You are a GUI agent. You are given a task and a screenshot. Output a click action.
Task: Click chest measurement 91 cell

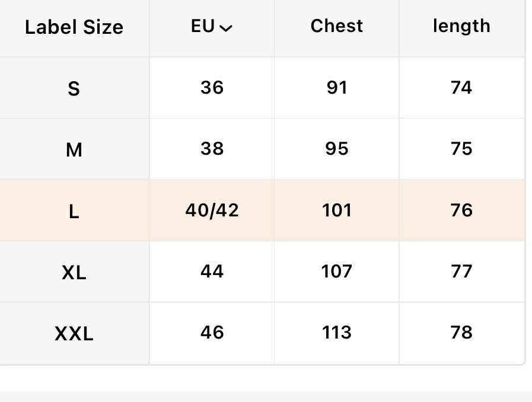[337, 88]
